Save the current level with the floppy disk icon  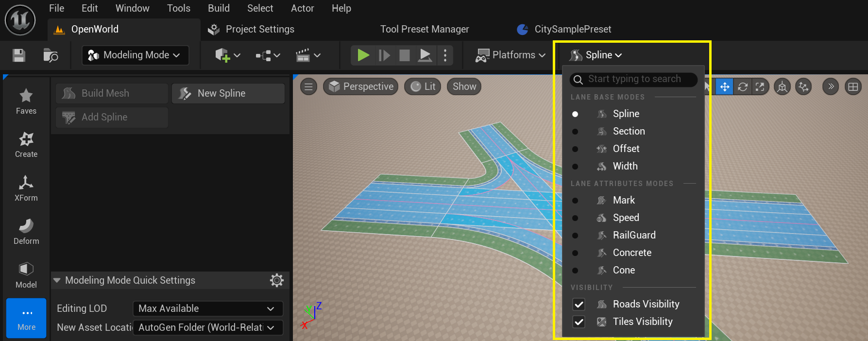click(19, 55)
